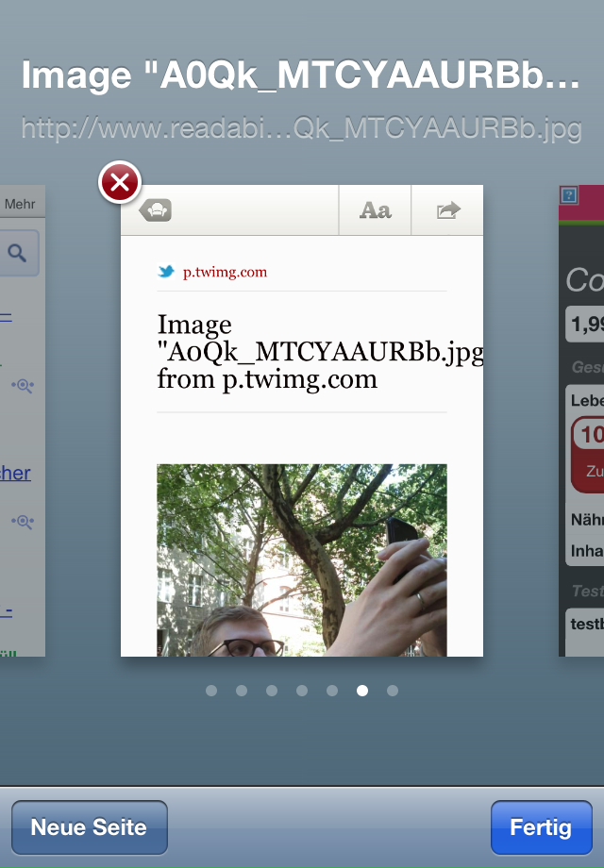The width and height of the screenshot is (604, 868).
Task: Open the Aa font settings
Action: [375, 210]
